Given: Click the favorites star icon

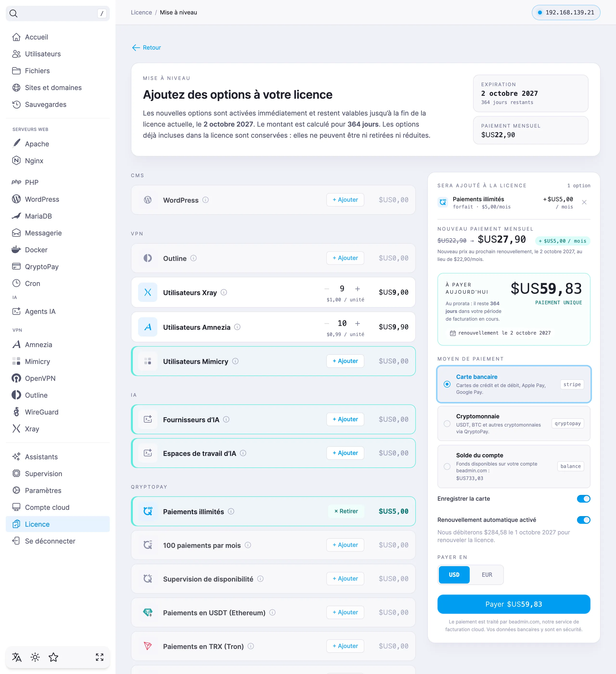Looking at the screenshot, I should click(x=53, y=657).
